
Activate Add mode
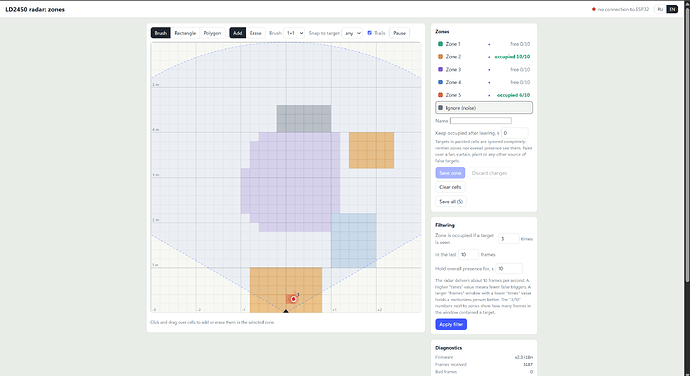tap(238, 33)
